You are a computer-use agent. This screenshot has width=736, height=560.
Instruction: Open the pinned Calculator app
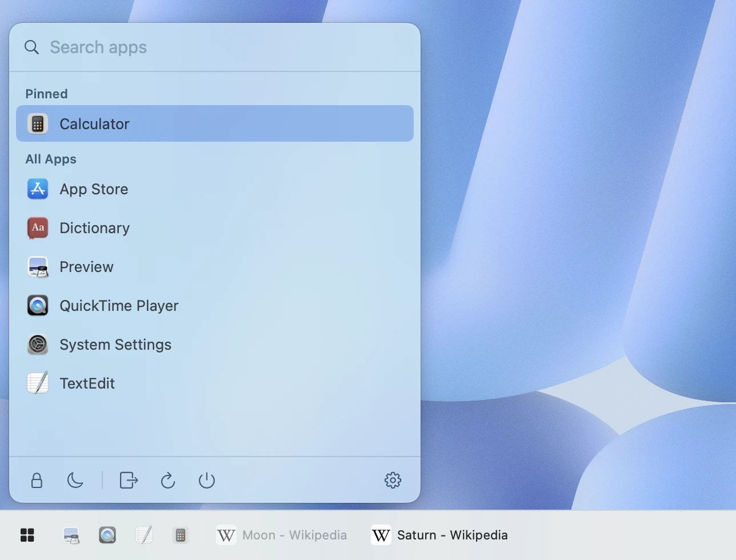coord(215,123)
